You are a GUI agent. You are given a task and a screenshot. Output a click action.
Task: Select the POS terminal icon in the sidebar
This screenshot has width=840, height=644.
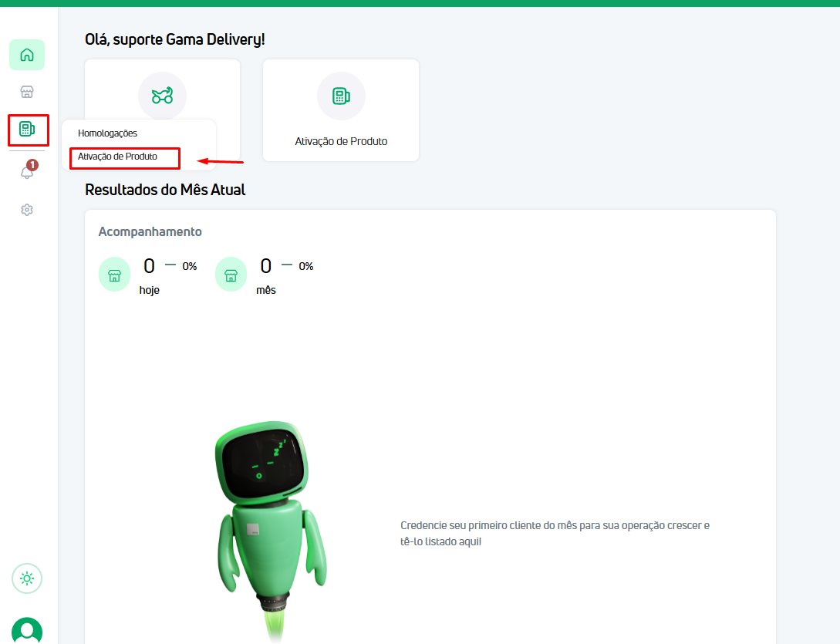pyautogui.click(x=27, y=129)
